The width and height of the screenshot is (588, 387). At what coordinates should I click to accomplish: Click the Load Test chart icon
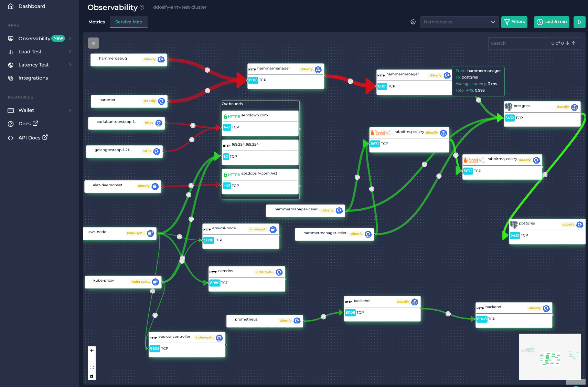(11, 52)
